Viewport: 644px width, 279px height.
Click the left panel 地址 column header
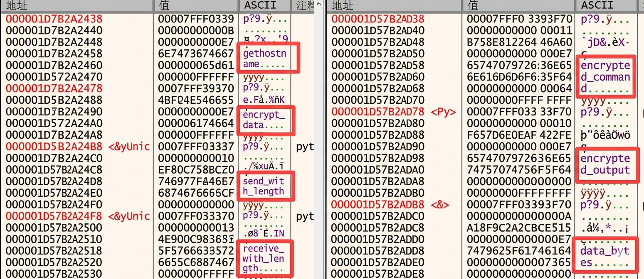click(17, 5)
